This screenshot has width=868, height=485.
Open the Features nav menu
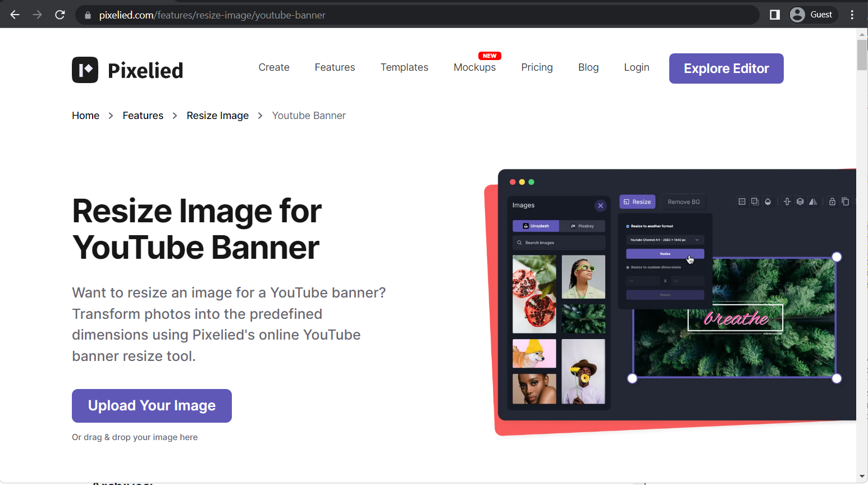pos(335,67)
